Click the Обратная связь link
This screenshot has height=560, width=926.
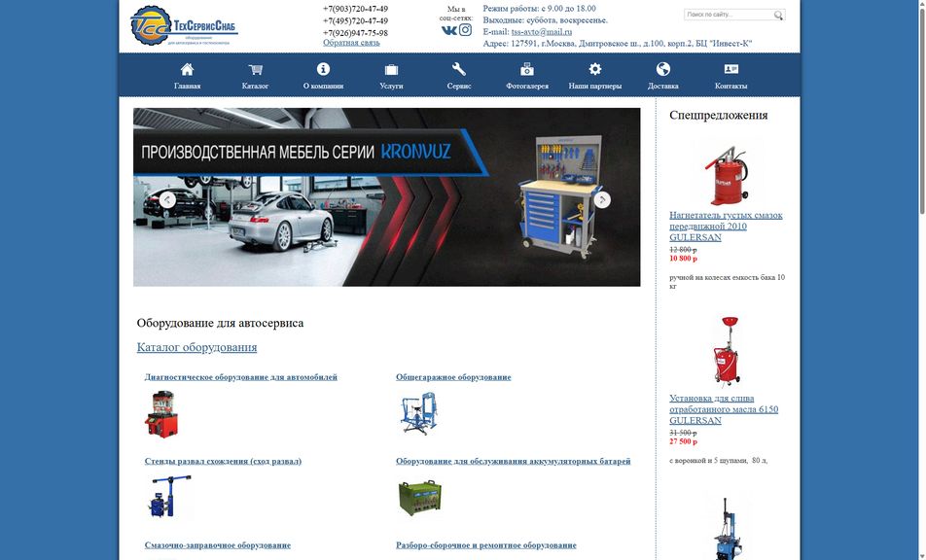tap(351, 43)
